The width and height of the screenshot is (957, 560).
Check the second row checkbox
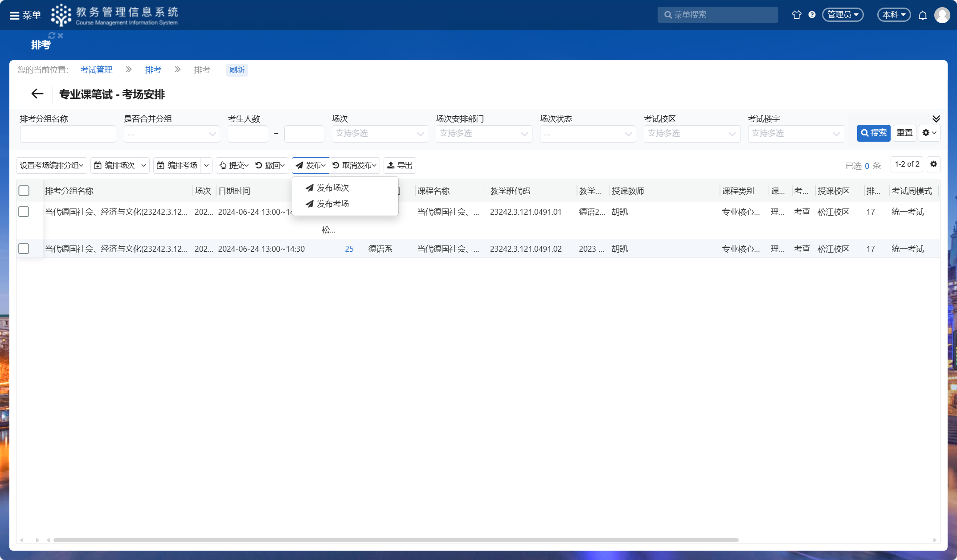pyautogui.click(x=24, y=249)
